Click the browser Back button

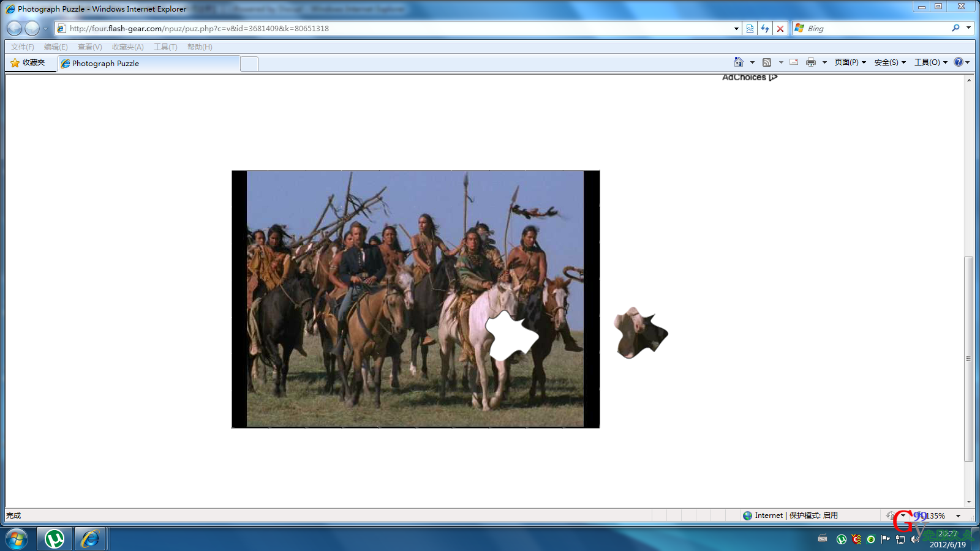[14, 29]
